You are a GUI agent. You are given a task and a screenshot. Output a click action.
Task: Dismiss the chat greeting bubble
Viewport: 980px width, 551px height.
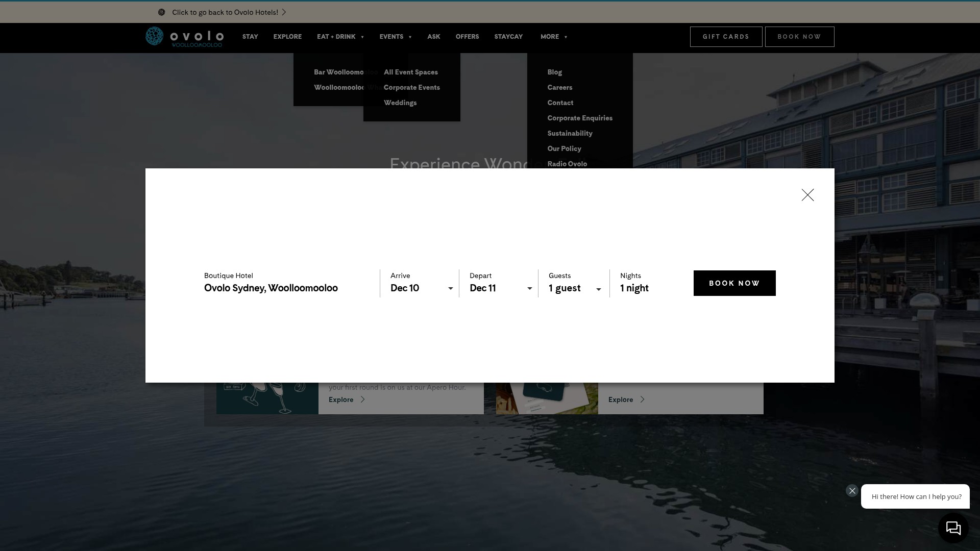click(852, 491)
